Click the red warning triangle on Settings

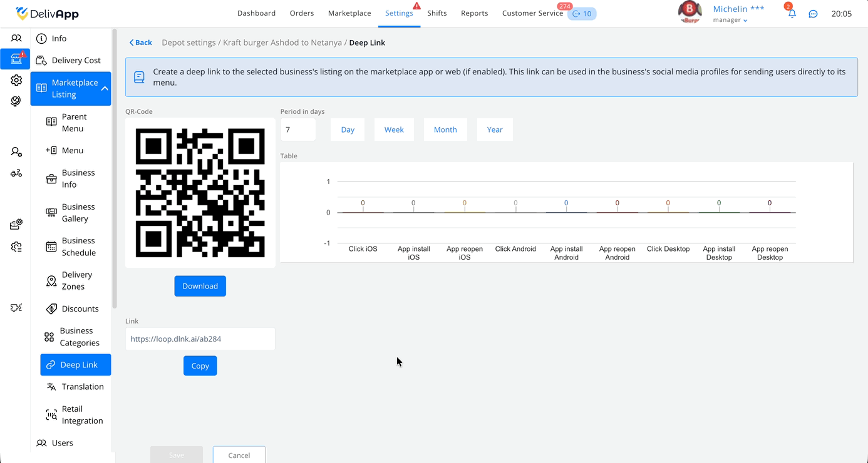(416, 6)
